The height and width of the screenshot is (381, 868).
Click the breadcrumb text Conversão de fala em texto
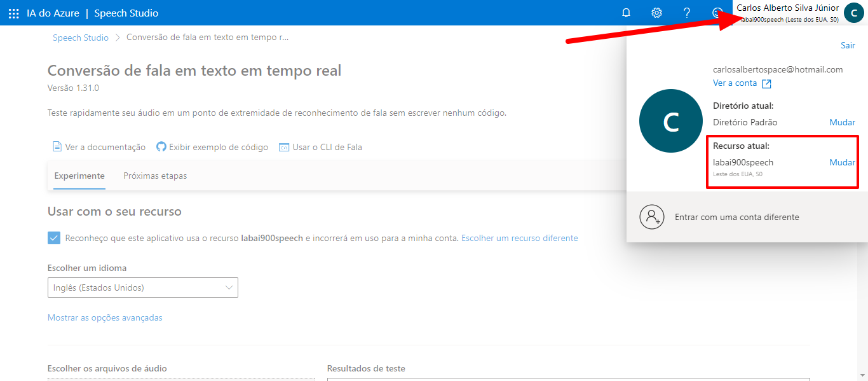click(x=208, y=37)
